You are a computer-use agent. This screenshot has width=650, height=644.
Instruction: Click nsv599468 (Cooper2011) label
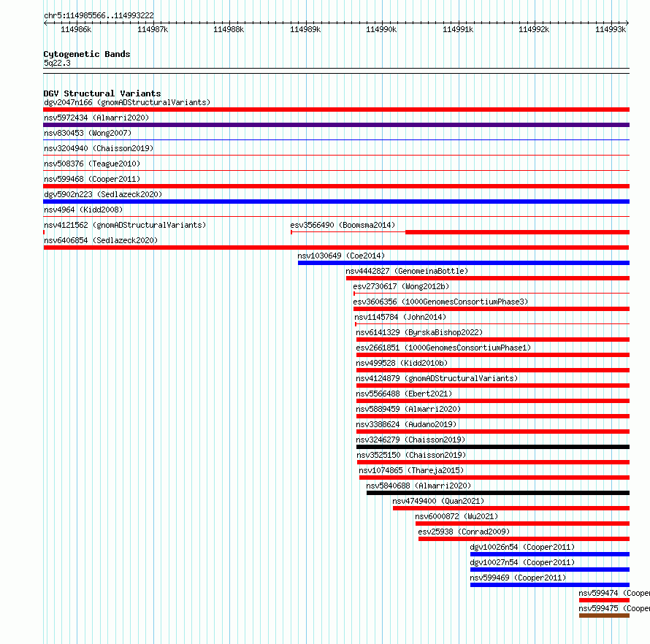click(x=92, y=179)
